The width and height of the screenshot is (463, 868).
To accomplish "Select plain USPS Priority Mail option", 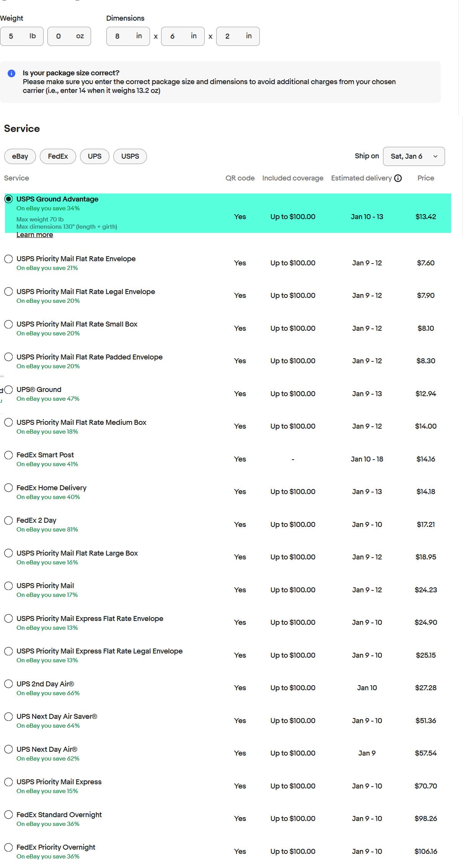I will click(x=8, y=586).
